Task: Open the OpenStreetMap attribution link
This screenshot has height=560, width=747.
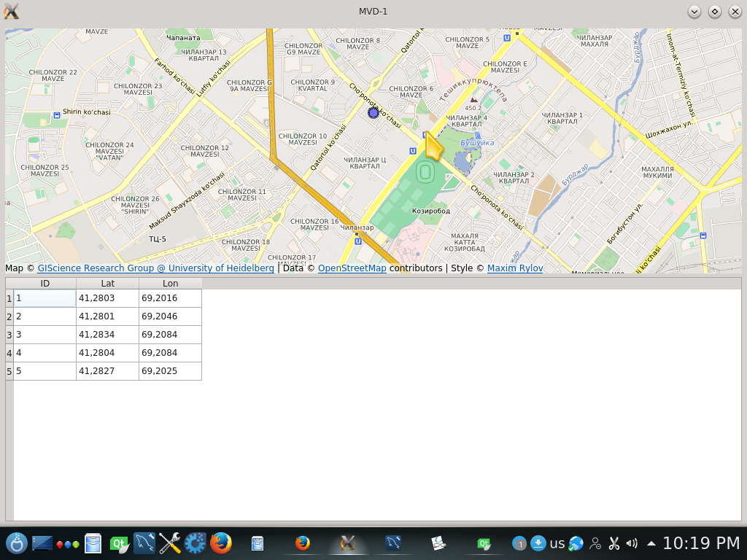Action: point(352,268)
